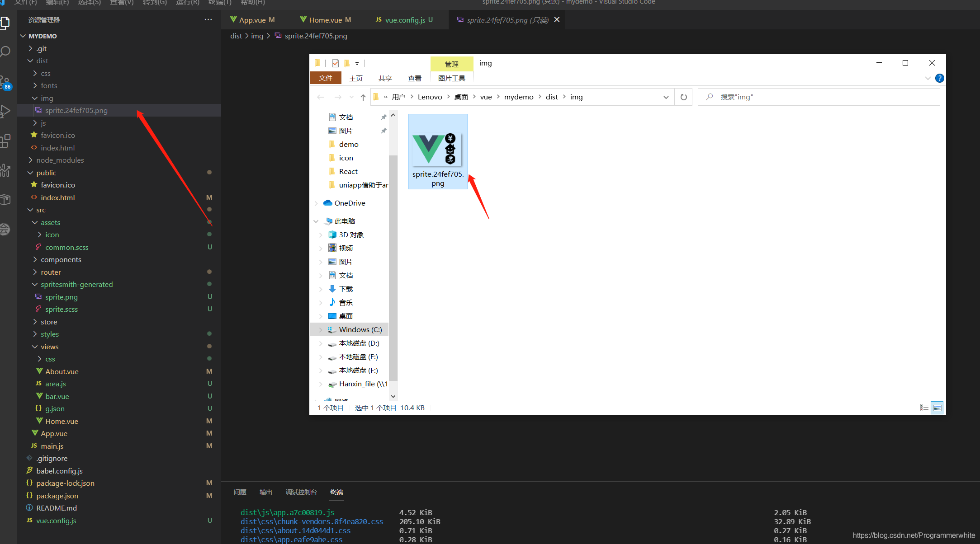
Task: Collapse spritesmith-generated folder
Action: pos(35,284)
